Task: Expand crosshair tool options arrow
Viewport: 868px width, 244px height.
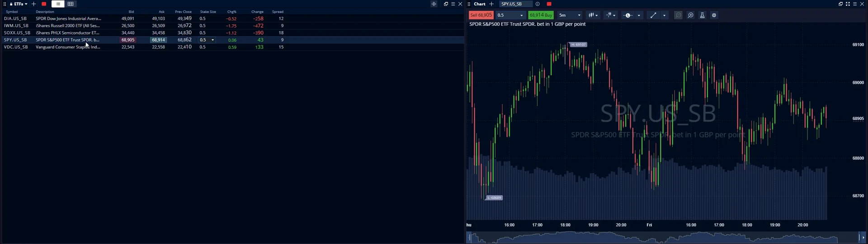Action: pyautogui.click(x=639, y=15)
